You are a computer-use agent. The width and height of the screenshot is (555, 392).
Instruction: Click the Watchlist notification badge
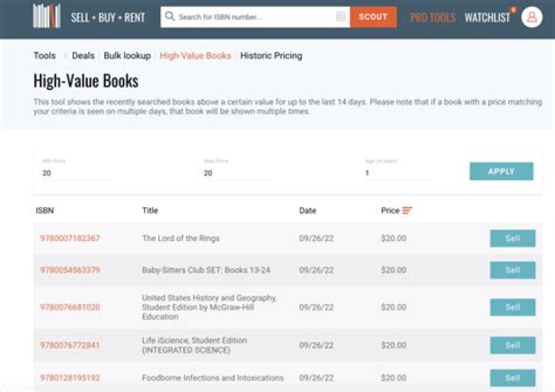pos(513,9)
